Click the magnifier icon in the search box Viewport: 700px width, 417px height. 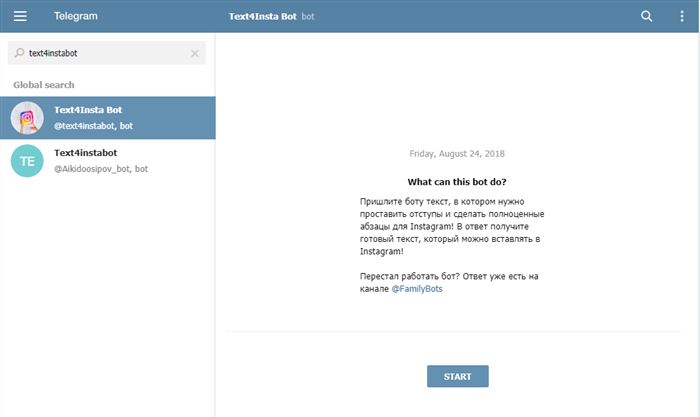[19, 53]
